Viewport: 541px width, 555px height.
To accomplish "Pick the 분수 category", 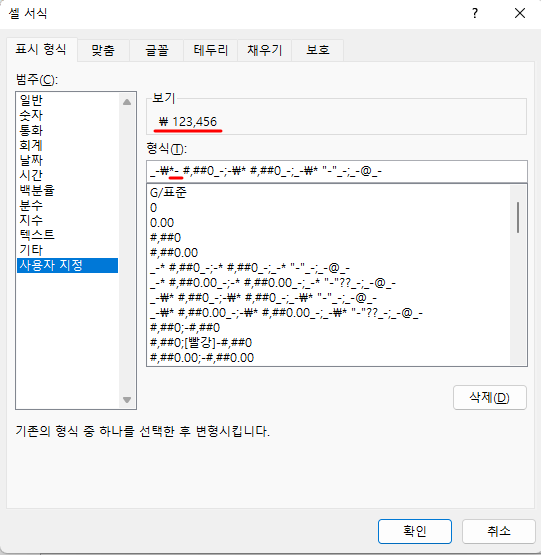I will (67, 205).
